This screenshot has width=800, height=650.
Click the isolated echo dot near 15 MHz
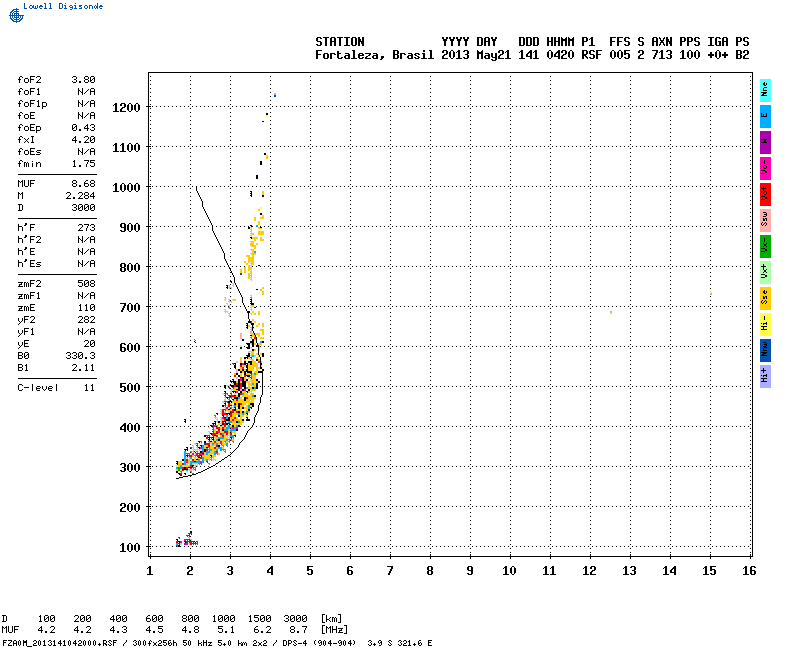coord(711,293)
